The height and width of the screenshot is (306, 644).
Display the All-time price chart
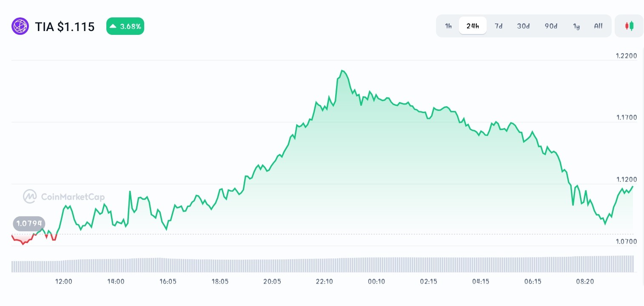click(x=598, y=26)
